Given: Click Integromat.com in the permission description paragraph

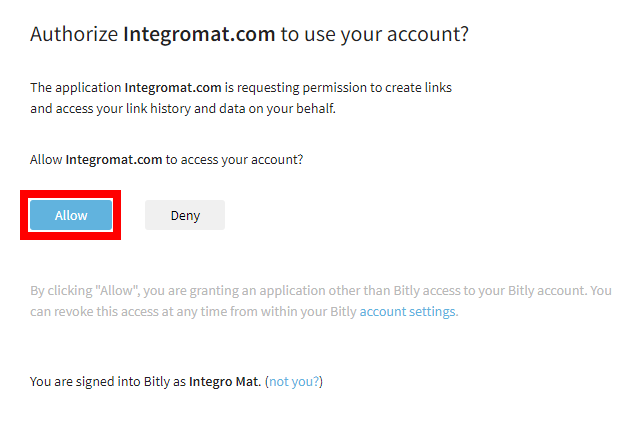Looking at the screenshot, I should point(173,88).
